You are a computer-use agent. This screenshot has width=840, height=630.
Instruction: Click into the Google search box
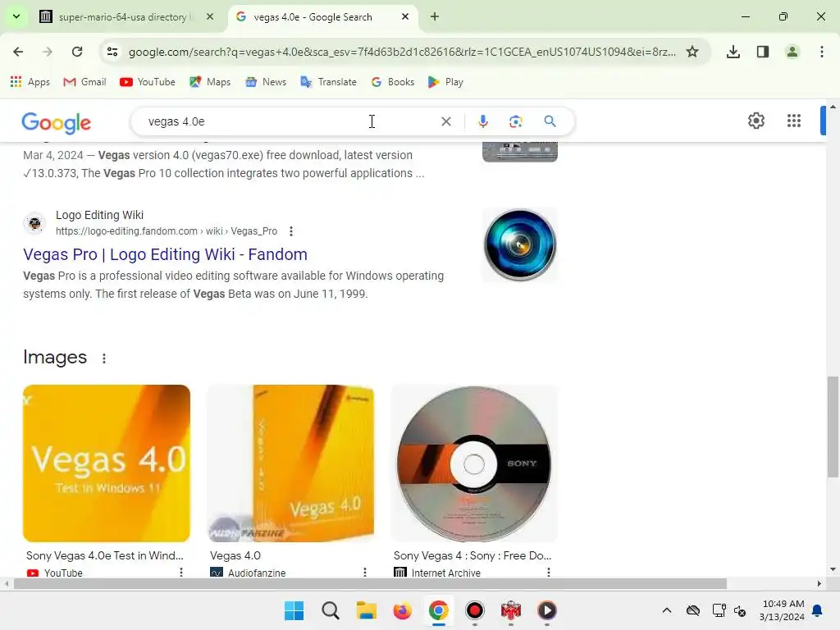tap(290, 121)
